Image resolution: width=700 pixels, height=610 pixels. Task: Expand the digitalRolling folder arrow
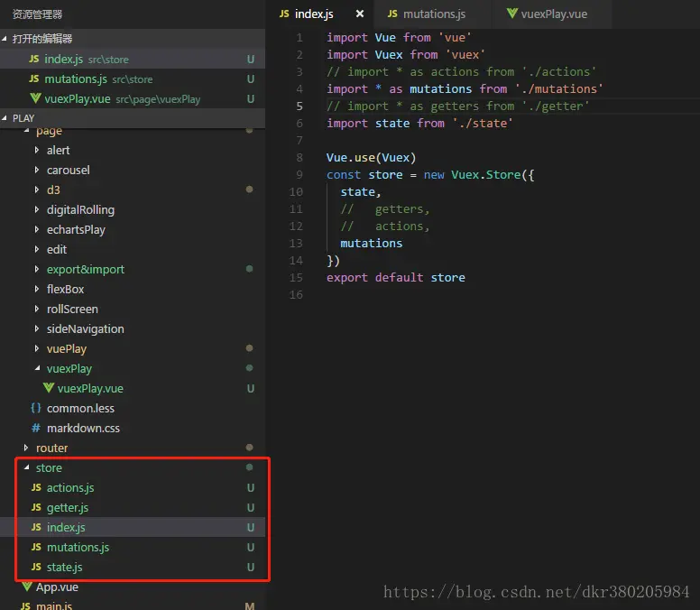pyautogui.click(x=37, y=209)
